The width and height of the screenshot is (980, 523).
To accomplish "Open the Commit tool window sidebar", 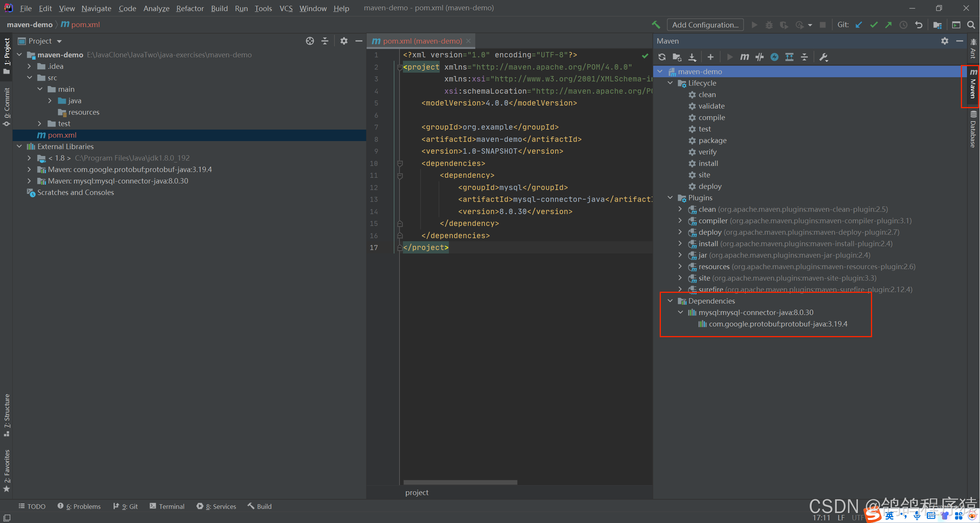I will pos(7,107).
